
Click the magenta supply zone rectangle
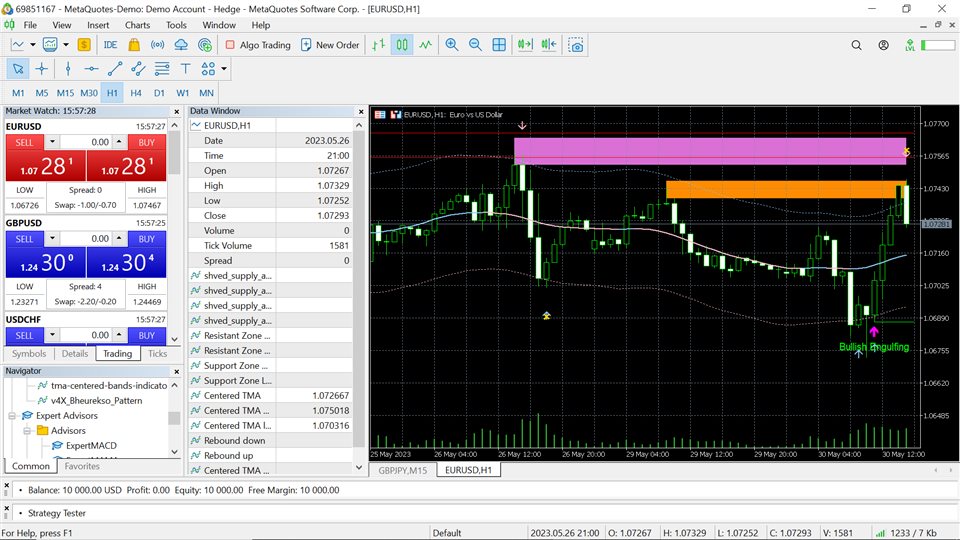pos(710,151)
